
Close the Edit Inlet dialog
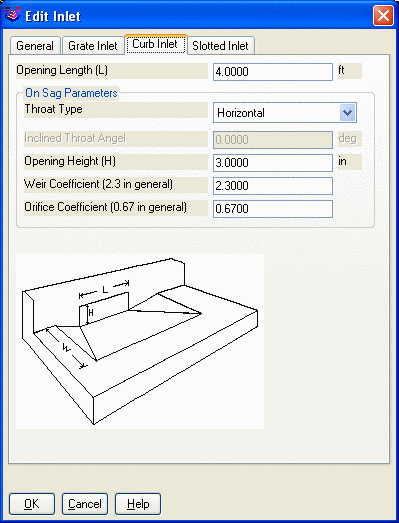coord(383,15)
